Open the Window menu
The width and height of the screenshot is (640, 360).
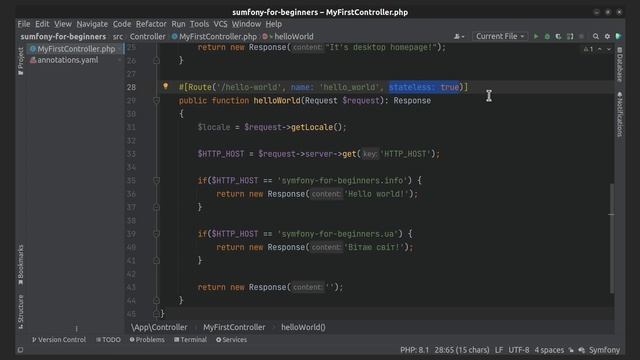point(246,24)
